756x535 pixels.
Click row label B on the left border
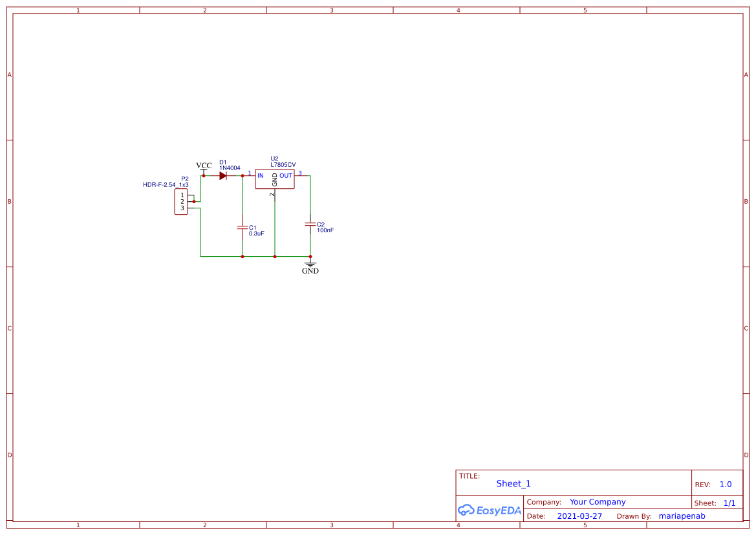(8, 201)
